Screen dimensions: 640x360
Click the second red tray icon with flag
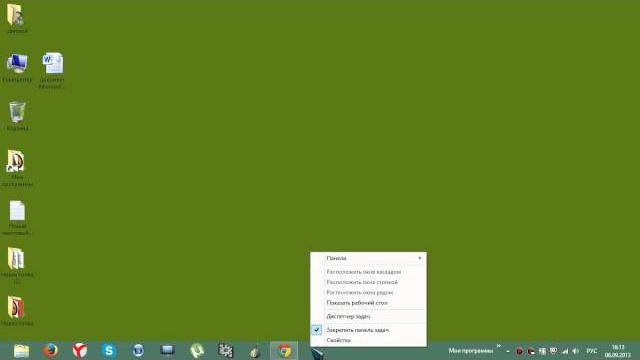coord(531,351)
